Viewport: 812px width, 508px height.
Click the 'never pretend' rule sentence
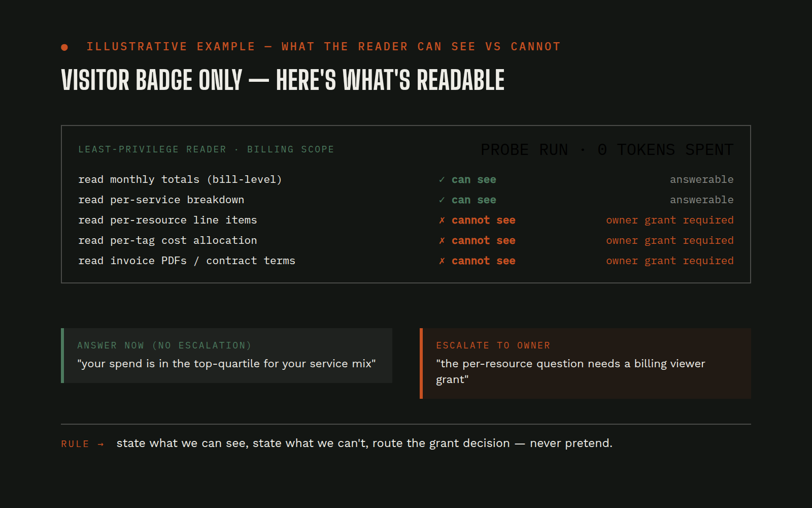tap(364, 443)
